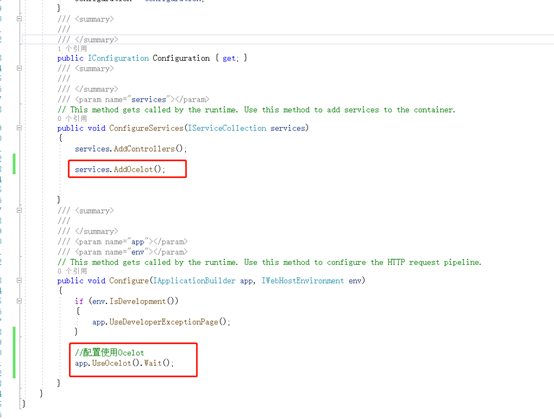The width and height of the screenshot is (554, 419).
Task: Click the '//配置使用Ocelot' comment
Action: (110, 353)
